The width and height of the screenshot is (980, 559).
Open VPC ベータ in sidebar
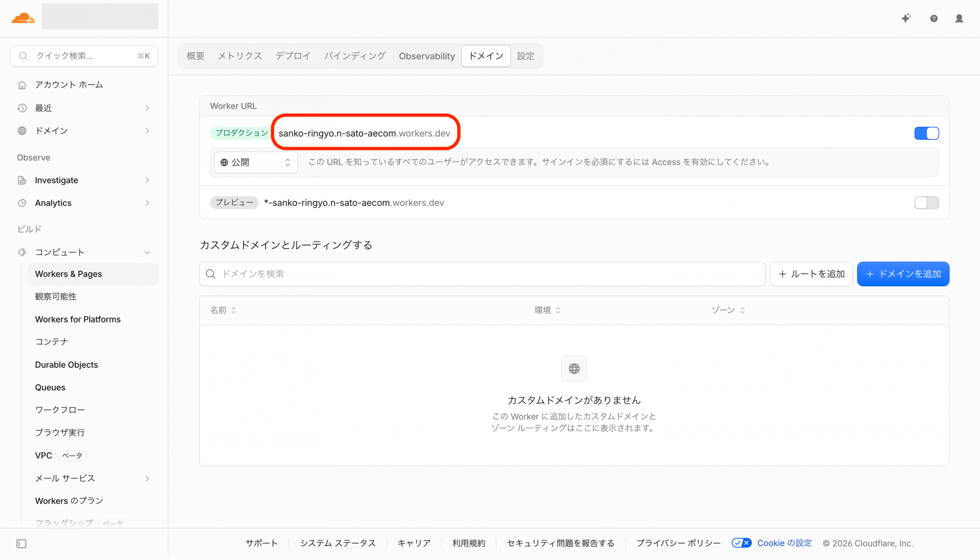click(x=60, y=455)
